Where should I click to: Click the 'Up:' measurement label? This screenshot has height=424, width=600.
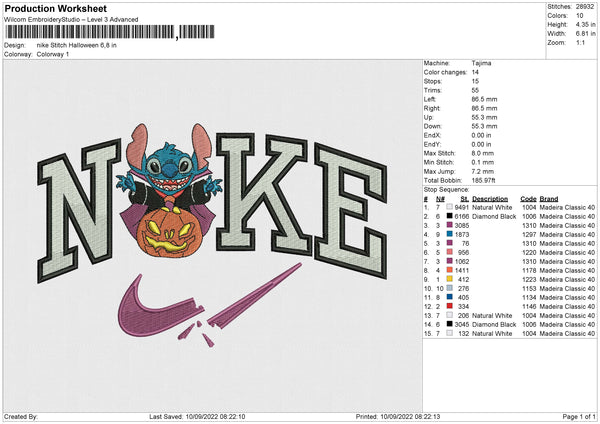[x=429, y=117]
